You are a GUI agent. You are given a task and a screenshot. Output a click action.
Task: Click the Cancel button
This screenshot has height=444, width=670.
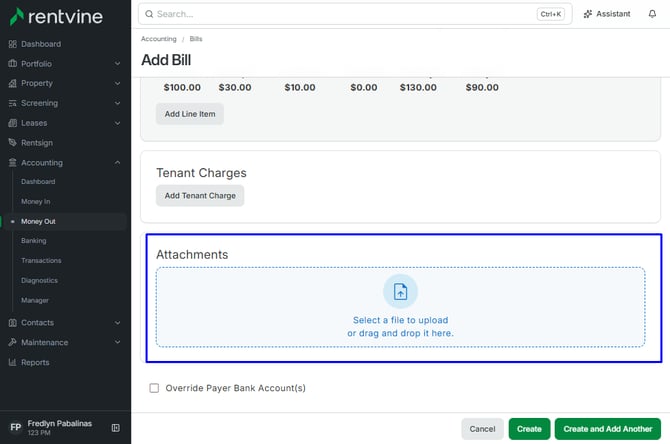[482, 429]
